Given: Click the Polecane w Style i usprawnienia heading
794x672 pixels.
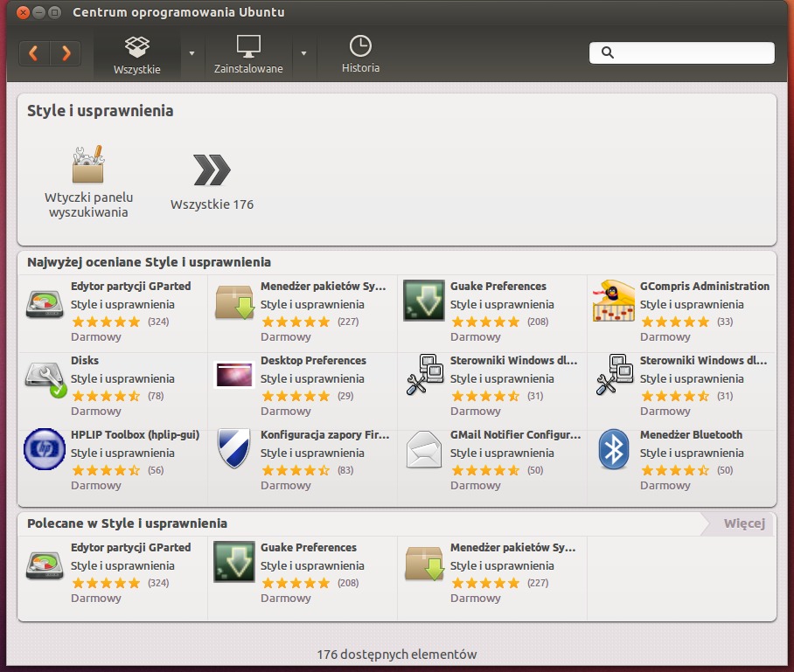Looking at the screenshot, I should tap(127, 523).
